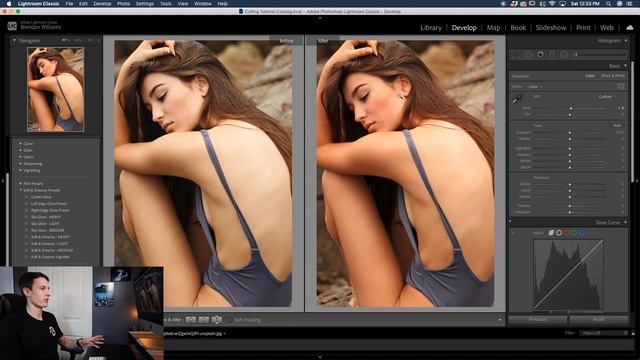Choose Black & White treatment
640x360 pixels.
[x=613, y=76]
